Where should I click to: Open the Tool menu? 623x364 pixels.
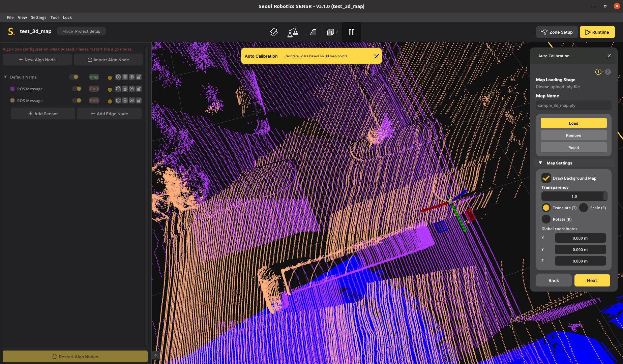tap(55, 17)
